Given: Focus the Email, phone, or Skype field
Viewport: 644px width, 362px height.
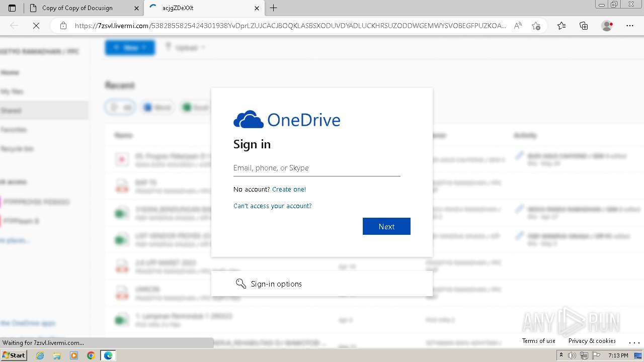Looking at the screenshot, I should [x=317, y=168].
